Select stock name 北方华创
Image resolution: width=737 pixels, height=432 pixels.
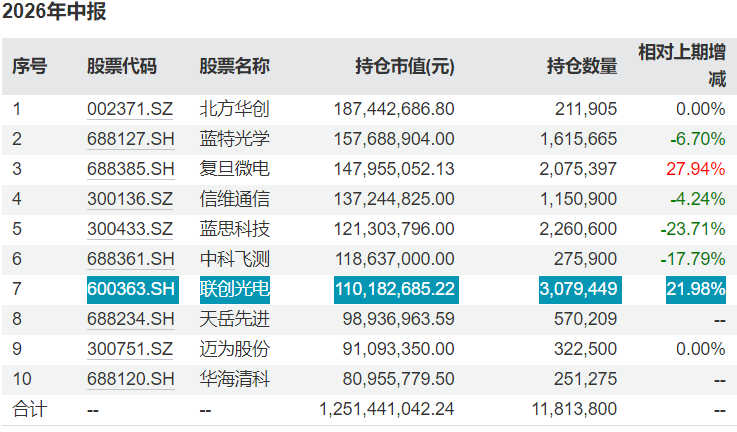tap(235, 110)
